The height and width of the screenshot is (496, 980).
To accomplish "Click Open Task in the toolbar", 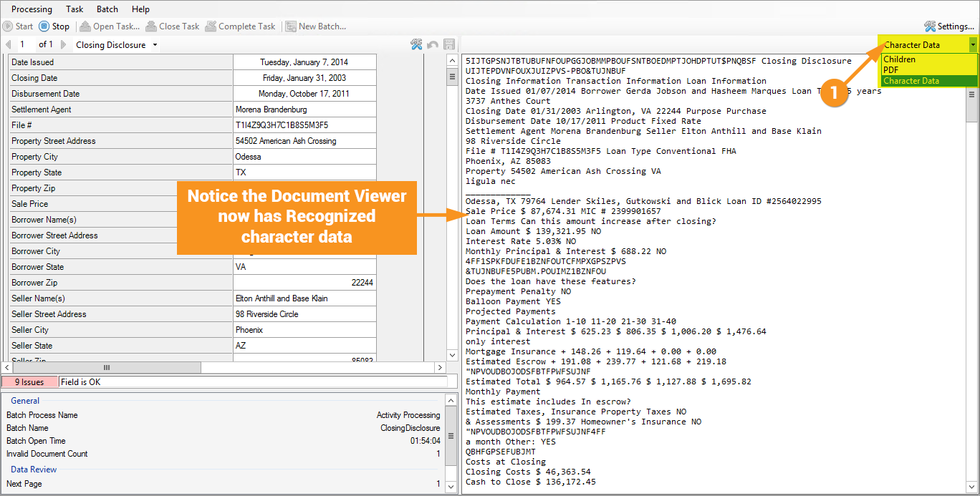I will [110, 26].
